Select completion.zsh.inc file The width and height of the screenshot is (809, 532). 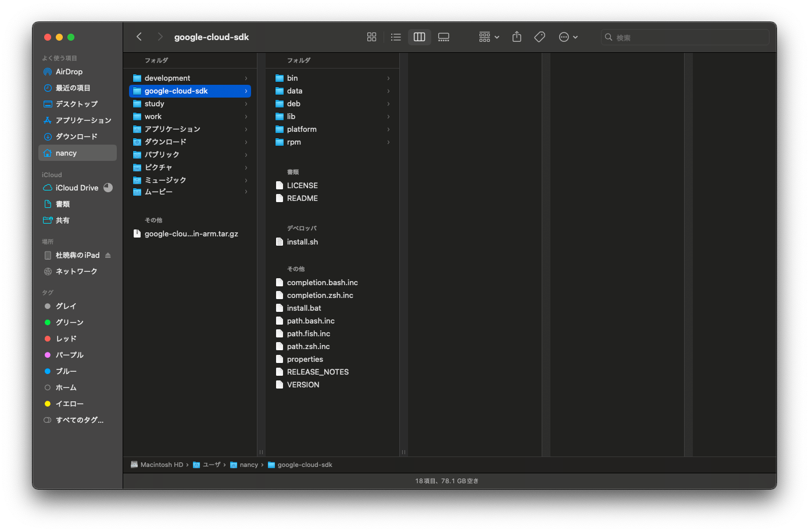click(x=332, y=296)
